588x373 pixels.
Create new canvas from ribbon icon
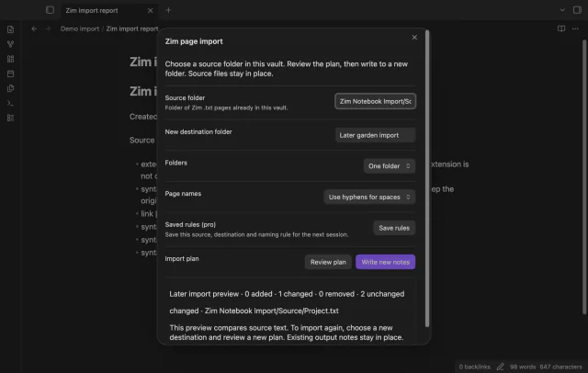10,59
